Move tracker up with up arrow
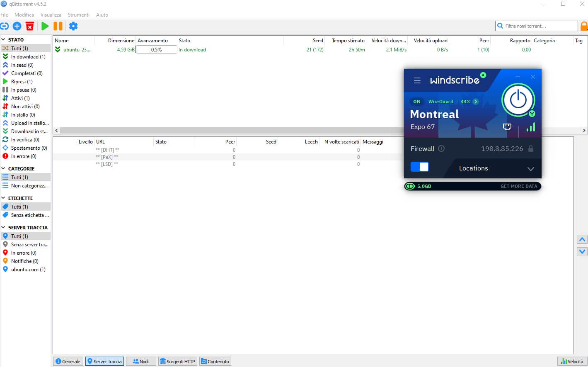 coord(582,240)
